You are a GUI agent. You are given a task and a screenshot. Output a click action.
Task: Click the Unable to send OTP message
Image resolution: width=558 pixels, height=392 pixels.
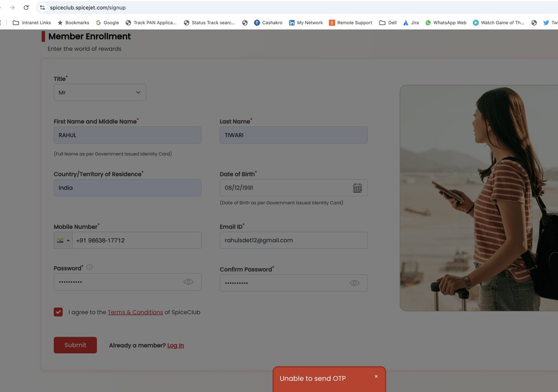[x=313, y=379]
